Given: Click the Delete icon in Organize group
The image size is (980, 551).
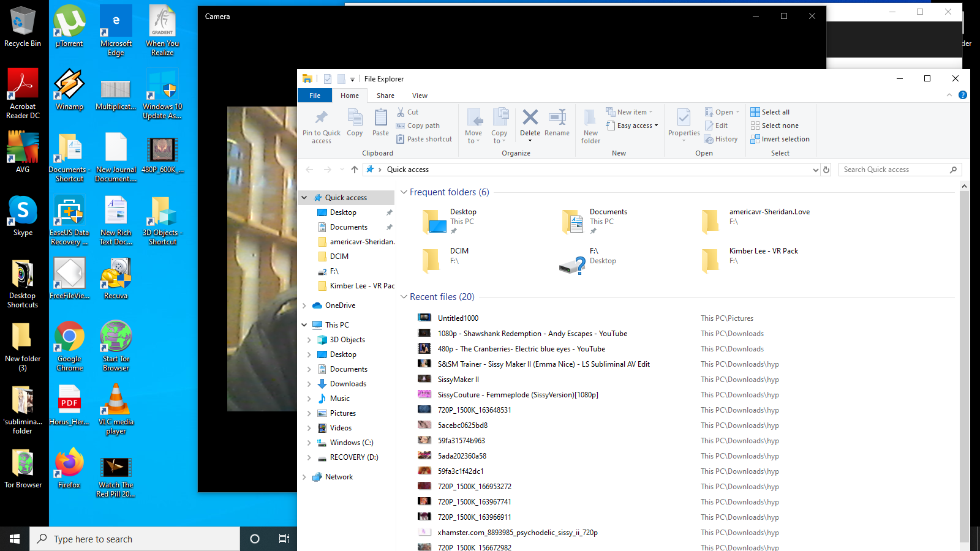Looking at the screenshot, I should tap(530, 117).
